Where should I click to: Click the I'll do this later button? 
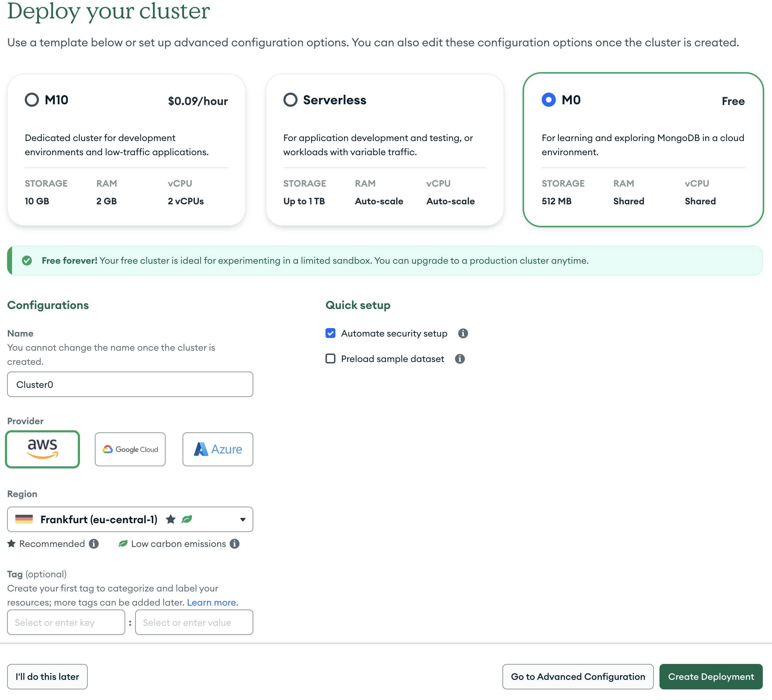[47, 677]
